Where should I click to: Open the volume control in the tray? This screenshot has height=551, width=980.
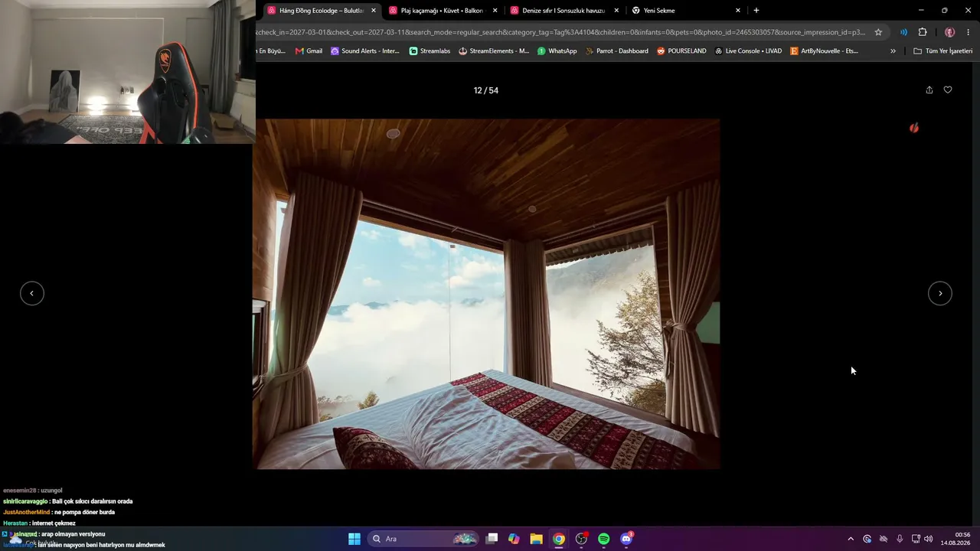click(x=929, y=539)
